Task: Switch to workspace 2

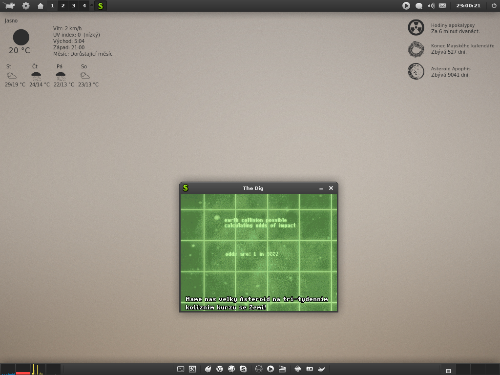Action: 63,6
